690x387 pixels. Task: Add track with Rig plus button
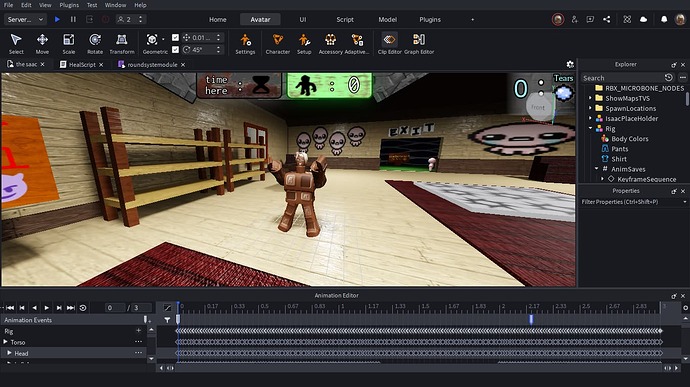point(139,330)
